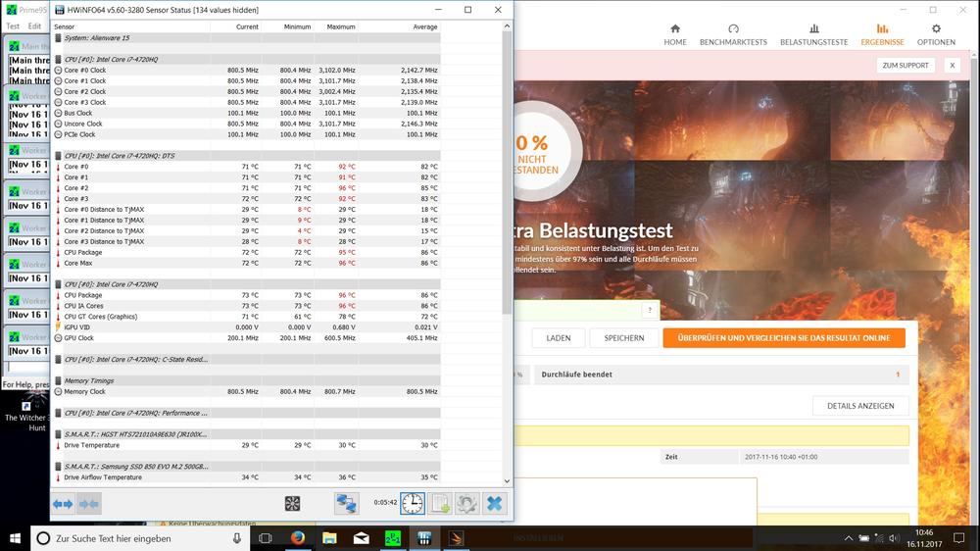Open the Prime95 Test menu
This screenshot has height=551, width=980.
pyautogui.click(x=13, y=26)
